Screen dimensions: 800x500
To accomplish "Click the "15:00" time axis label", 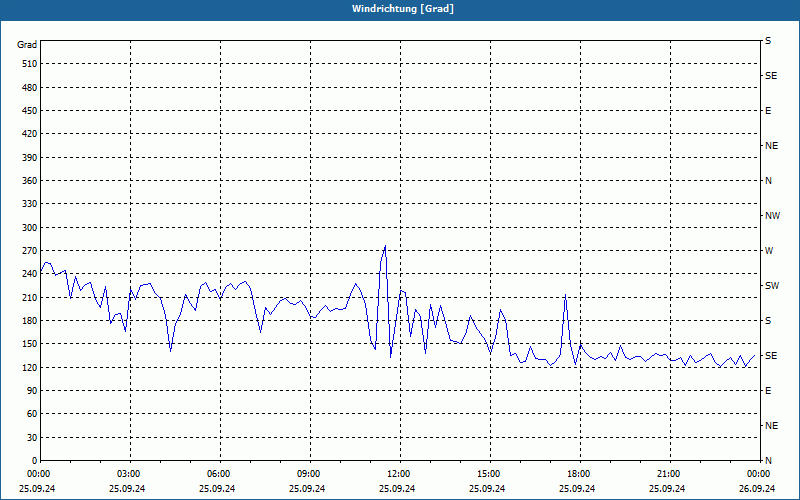I will 490,474.
